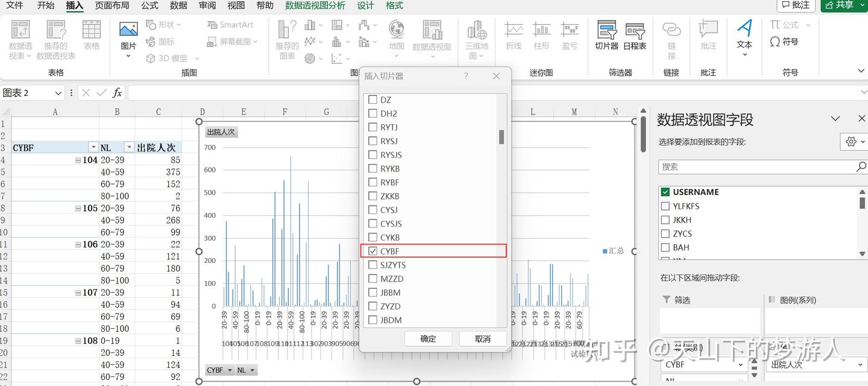Click the slicer dialog scrollbar thumb
This screenshot has width=868, height=386.
[502, 137]
